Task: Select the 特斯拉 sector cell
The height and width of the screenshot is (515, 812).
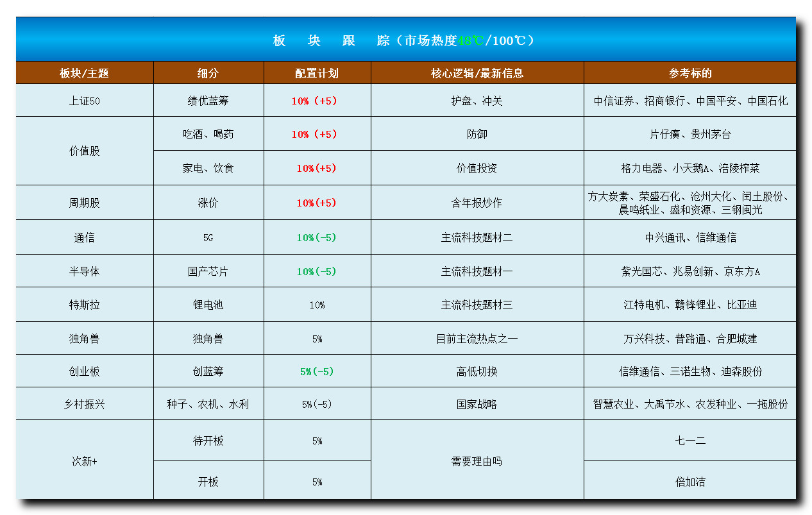Action: pos(85,305)
